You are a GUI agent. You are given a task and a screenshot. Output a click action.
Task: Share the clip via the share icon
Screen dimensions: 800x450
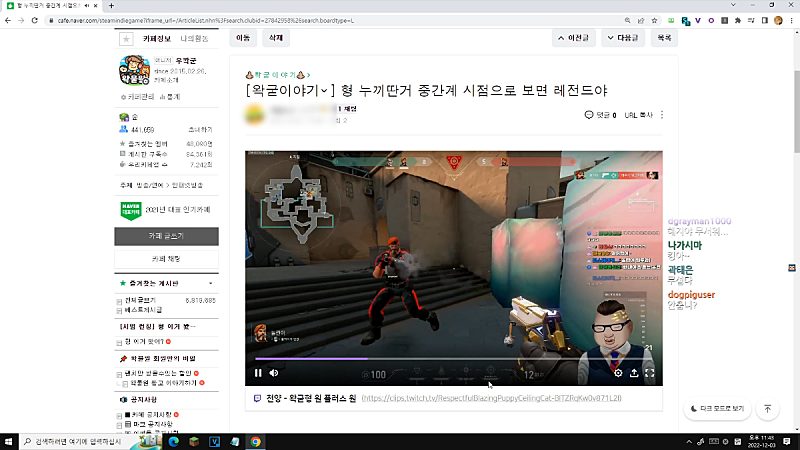tap(634, 373)
